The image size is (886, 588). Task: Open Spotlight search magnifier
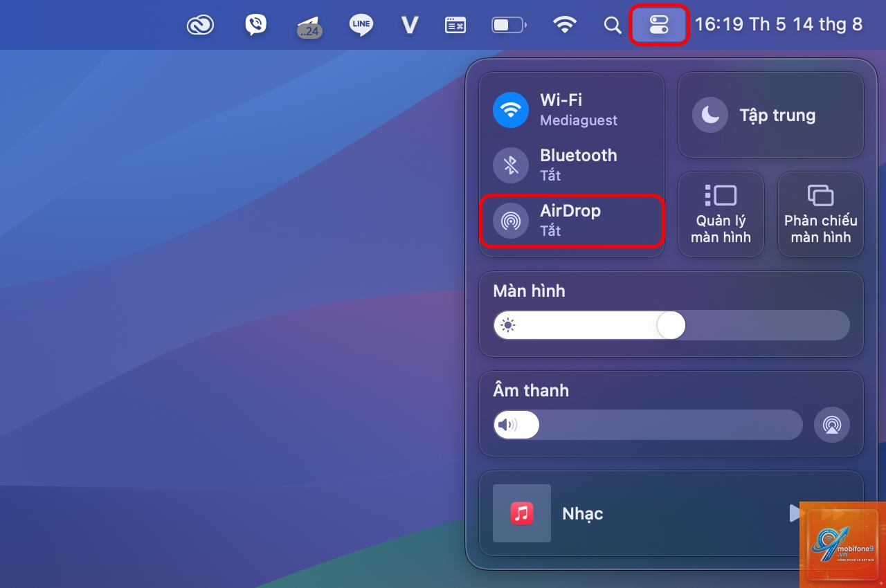point(612,26)
